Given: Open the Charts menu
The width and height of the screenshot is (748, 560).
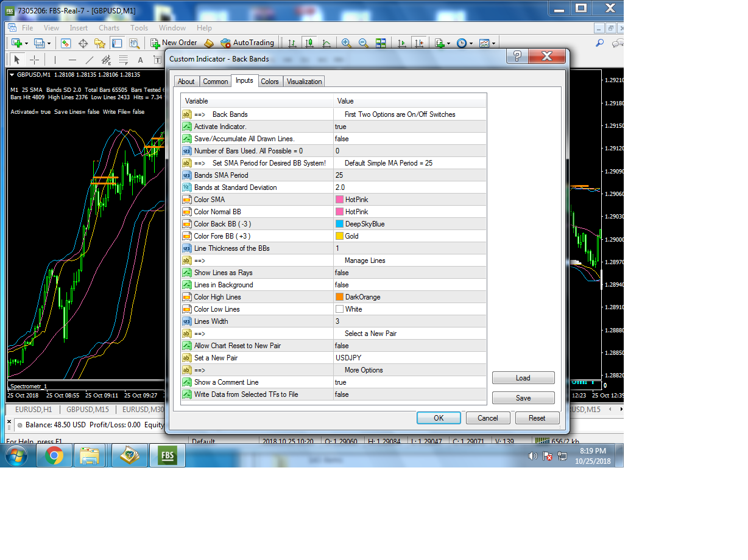Looking at the screenshot, I should coord(109,27).
